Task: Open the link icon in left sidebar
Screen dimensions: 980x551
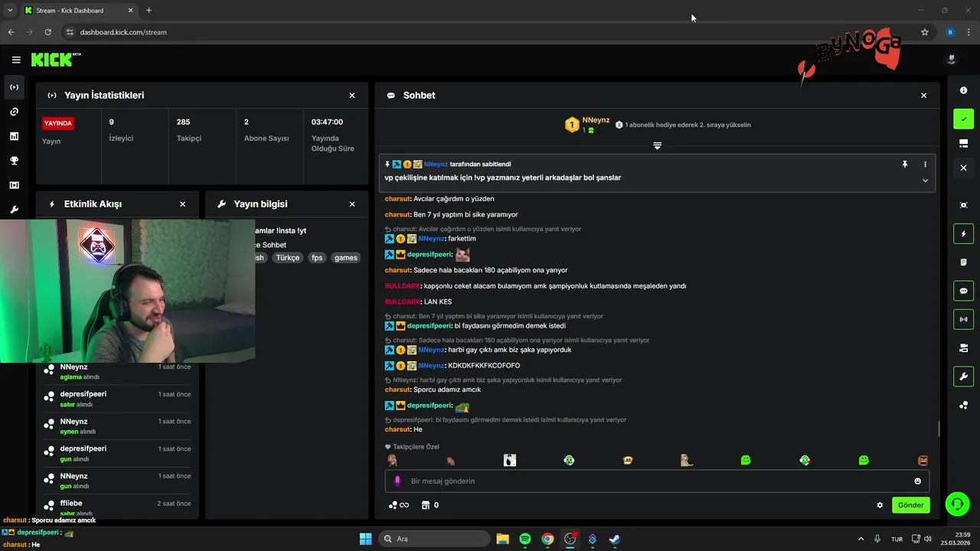Action: click(14, 112)
